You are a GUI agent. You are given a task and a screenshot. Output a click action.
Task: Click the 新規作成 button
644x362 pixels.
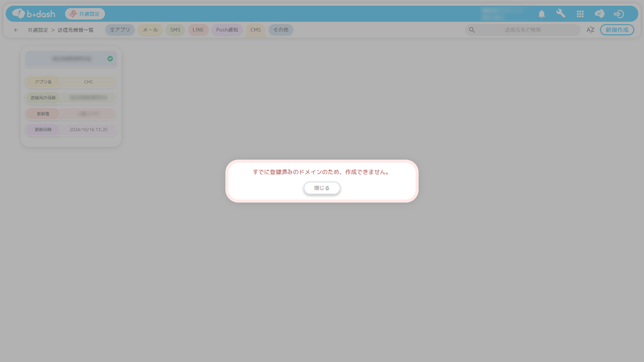pos(616,30)
